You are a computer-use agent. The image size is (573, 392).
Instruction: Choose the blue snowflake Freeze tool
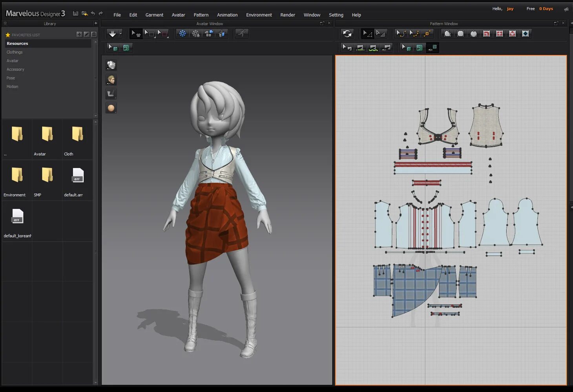(x=182, y=34)
